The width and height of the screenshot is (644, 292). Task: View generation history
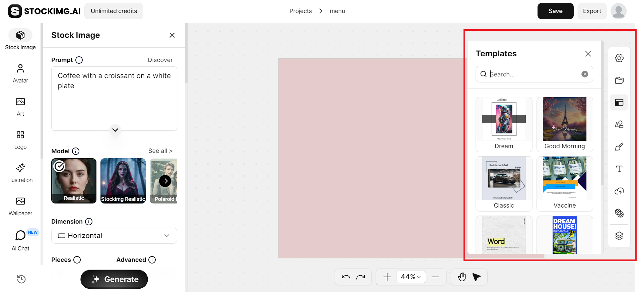(21, 279)
